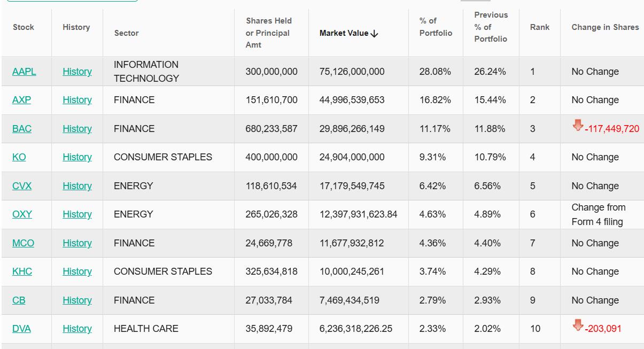Viewport: 644px width, 349px height.
Task: Sort by Rank column header
Action: 540,27
